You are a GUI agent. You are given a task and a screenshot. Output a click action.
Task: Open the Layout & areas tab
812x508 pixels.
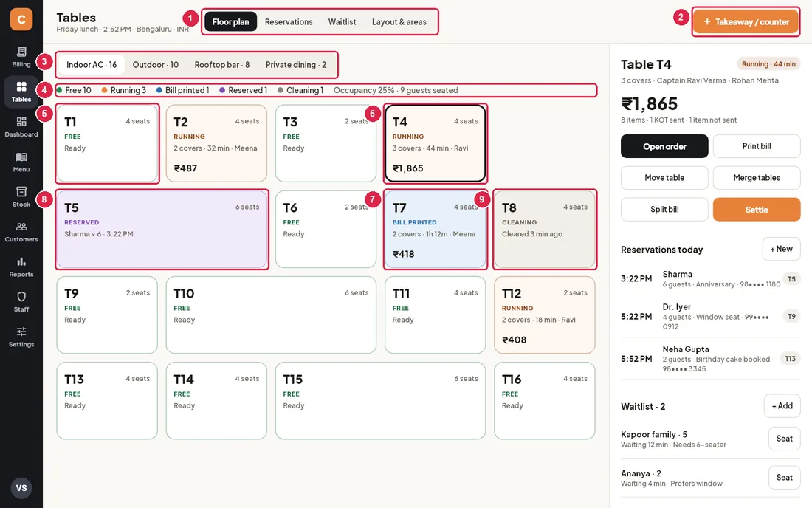point(399,21)
